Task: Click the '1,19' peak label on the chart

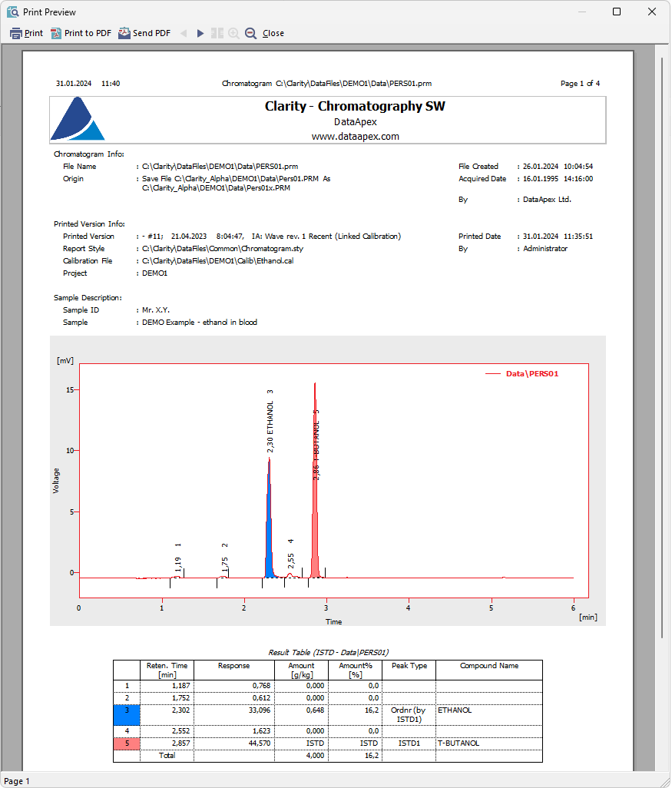Action: [x=178, y=565]
